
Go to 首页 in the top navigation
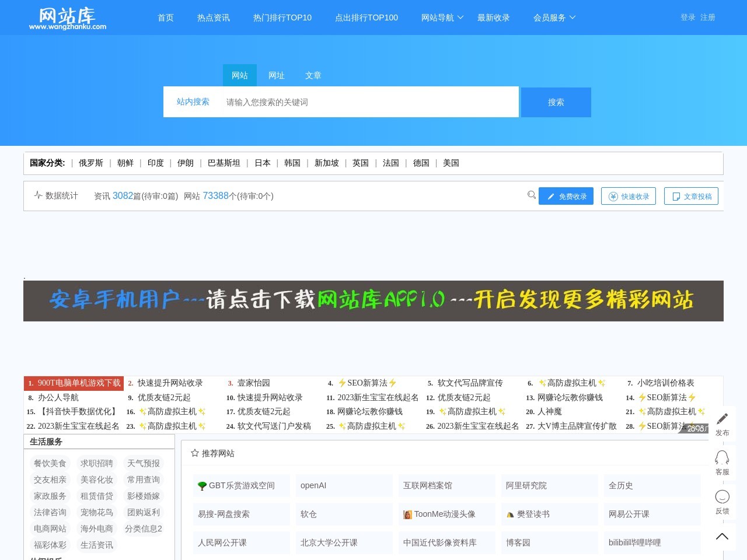click(166, 17)
